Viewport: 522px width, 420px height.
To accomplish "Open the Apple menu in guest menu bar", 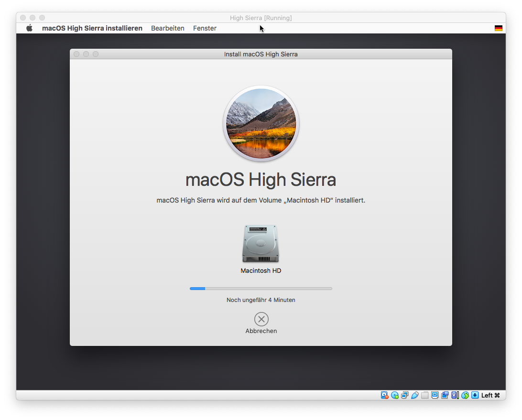I will 29,28.
